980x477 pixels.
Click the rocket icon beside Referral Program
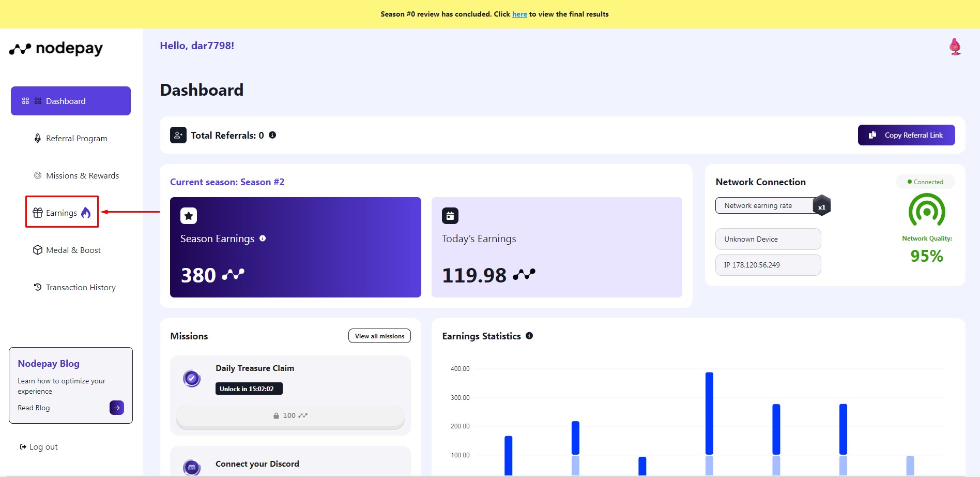(x=38, y=138)
